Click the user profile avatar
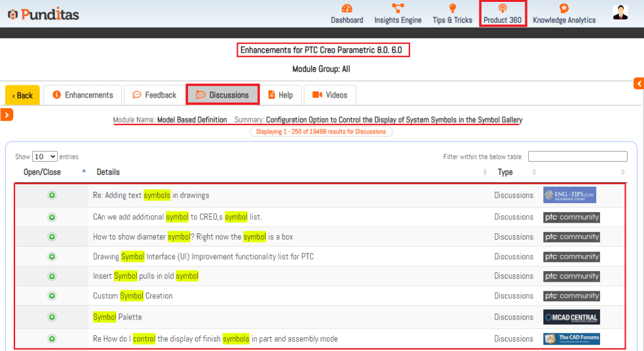 [x=621, y=13]
